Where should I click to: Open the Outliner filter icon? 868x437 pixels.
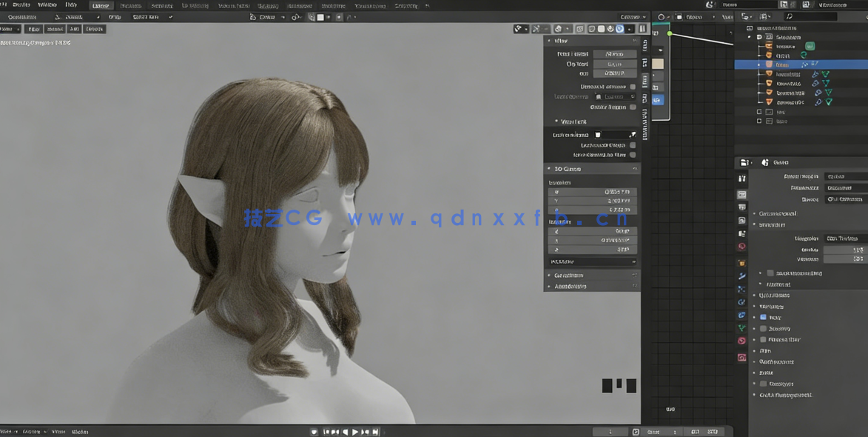864,16
